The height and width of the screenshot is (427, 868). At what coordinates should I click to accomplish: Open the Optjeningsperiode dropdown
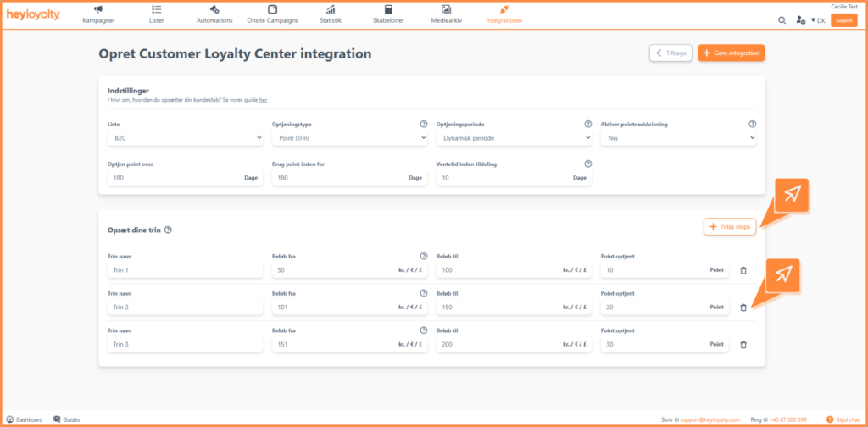click(x=514, y=138)
